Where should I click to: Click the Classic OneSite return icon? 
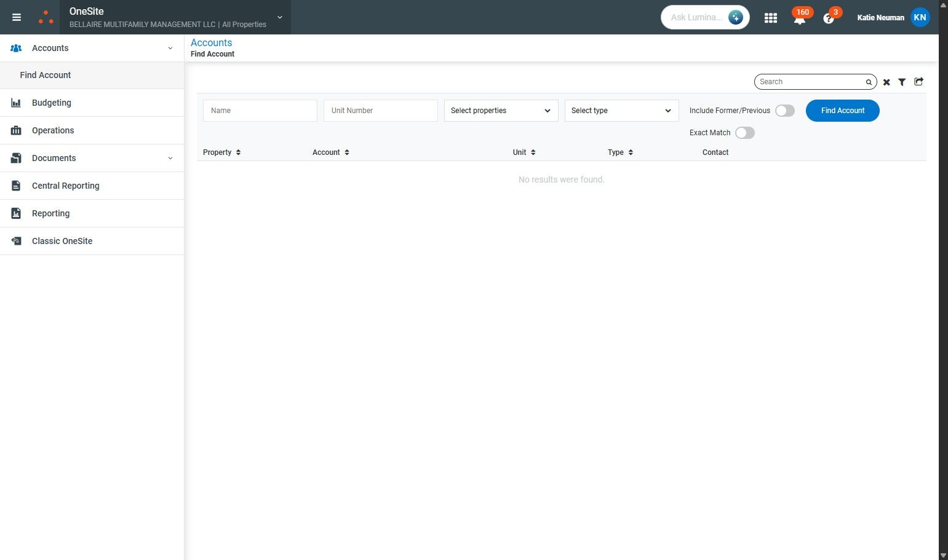click(x=17, y=241)
